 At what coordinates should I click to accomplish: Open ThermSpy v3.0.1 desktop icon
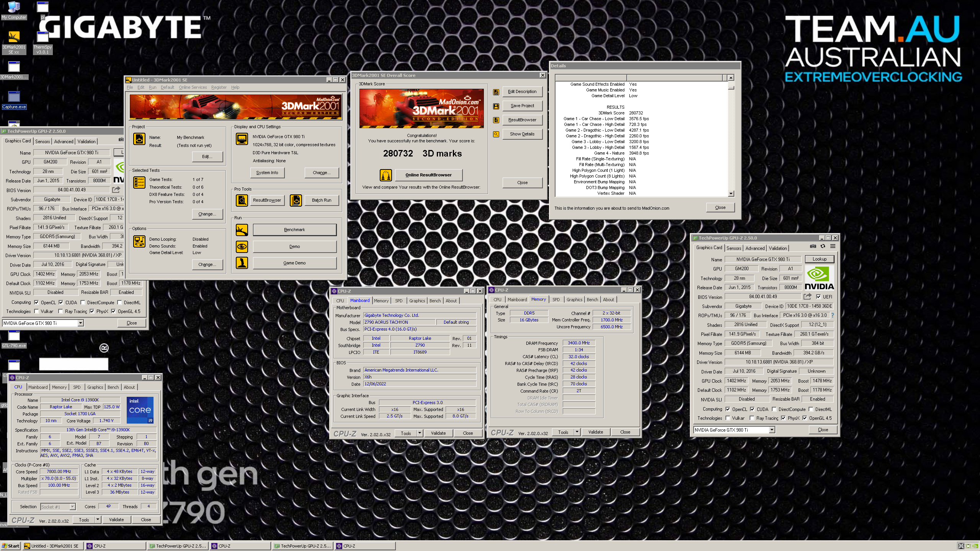click(x=42, y=42)
